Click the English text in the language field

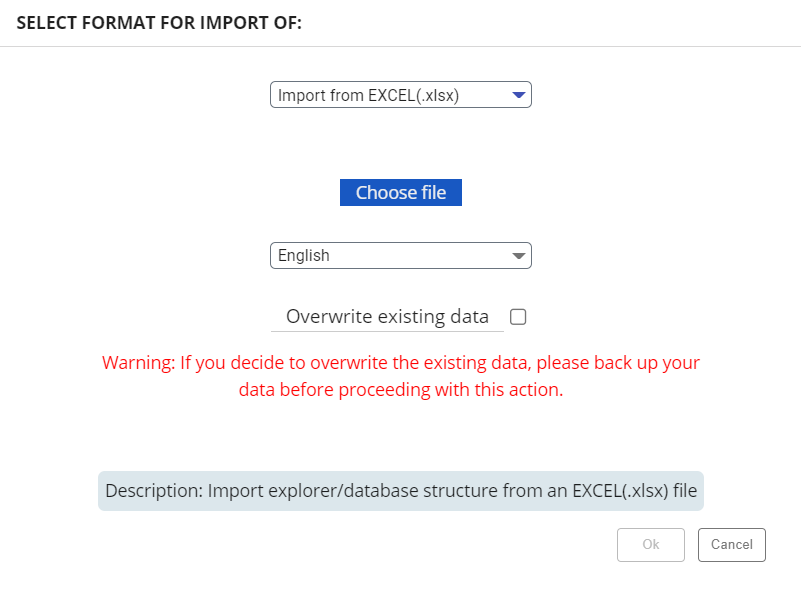tap(306, 255)
